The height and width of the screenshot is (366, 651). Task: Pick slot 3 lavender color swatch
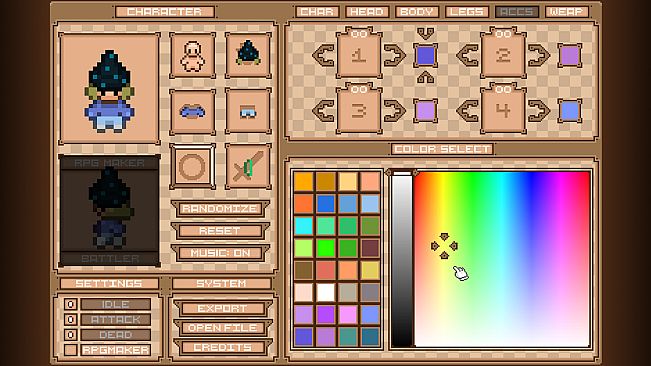426,111
